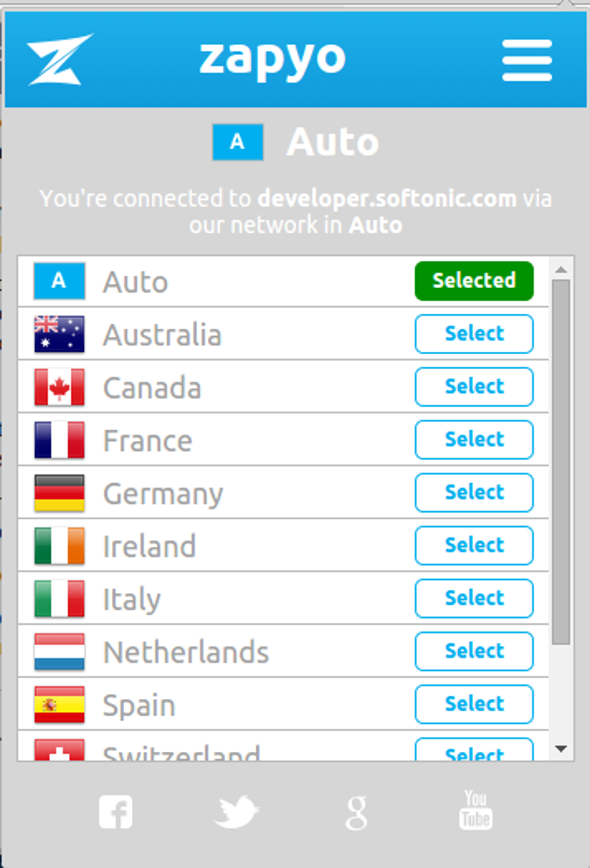Open the YouTube icon link

(475, 810)
